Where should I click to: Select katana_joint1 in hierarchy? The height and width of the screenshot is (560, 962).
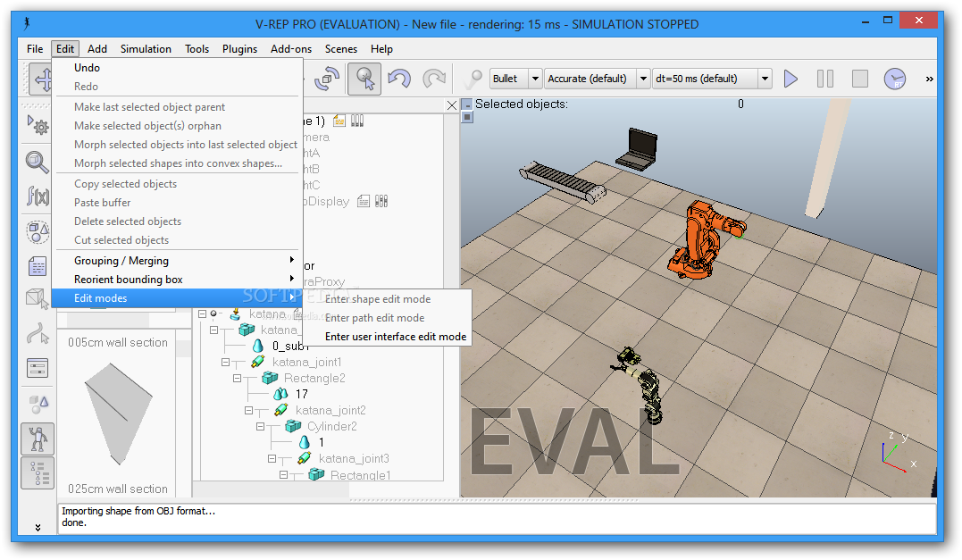pos(306,363)
